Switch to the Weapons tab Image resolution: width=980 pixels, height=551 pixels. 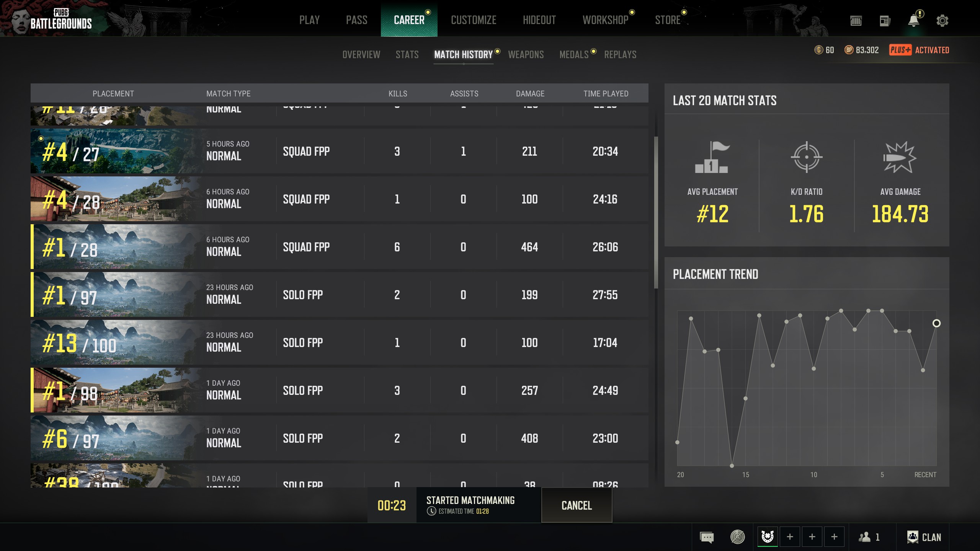526,55
